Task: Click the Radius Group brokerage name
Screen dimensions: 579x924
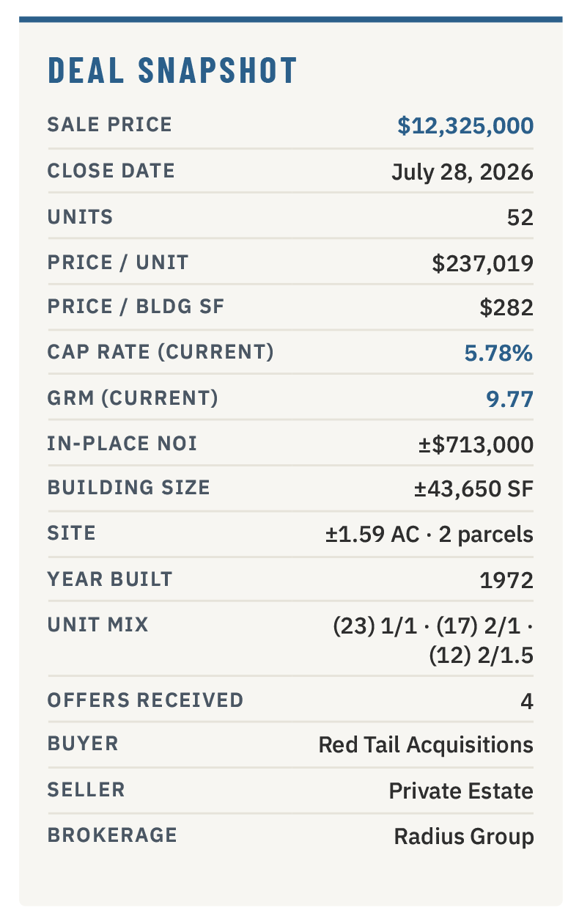Action: click(464, 836)
